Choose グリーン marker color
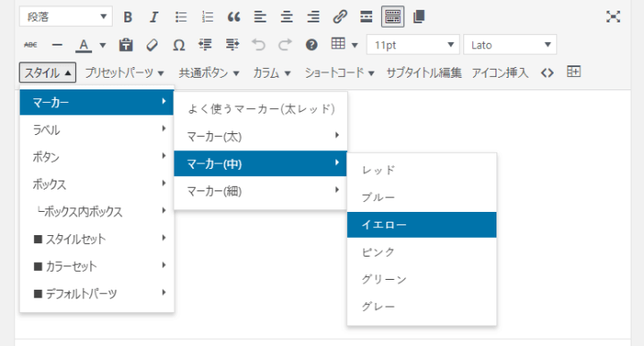 click(422, 280)
